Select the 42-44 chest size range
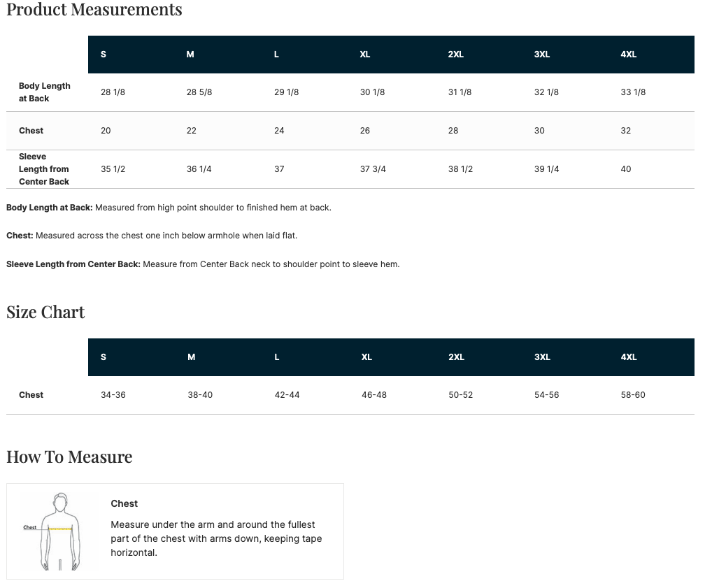Viewport: 712px width, 588px height. (287, 395)
